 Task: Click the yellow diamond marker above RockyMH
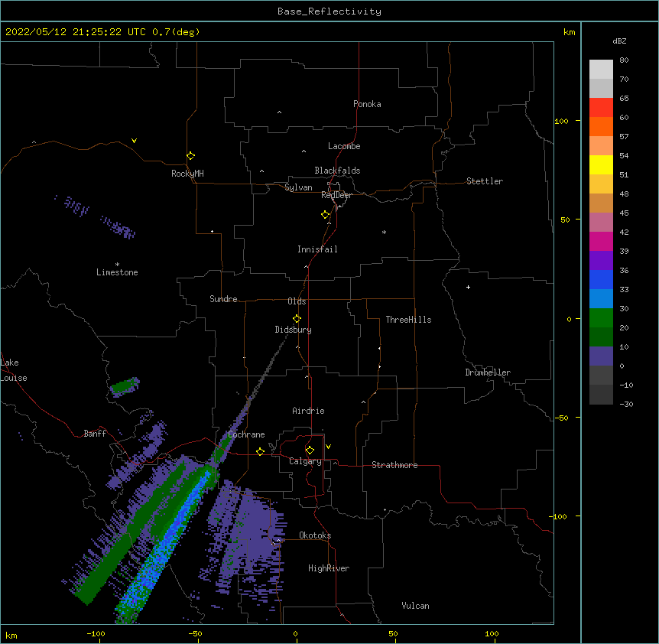[x=190, y=156]
